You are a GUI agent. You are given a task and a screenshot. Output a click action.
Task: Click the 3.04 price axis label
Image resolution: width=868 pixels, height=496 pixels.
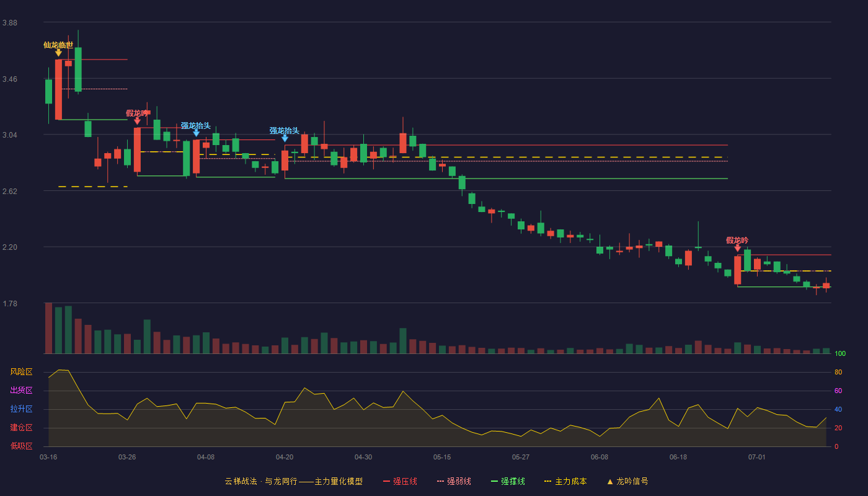[10, 135]
